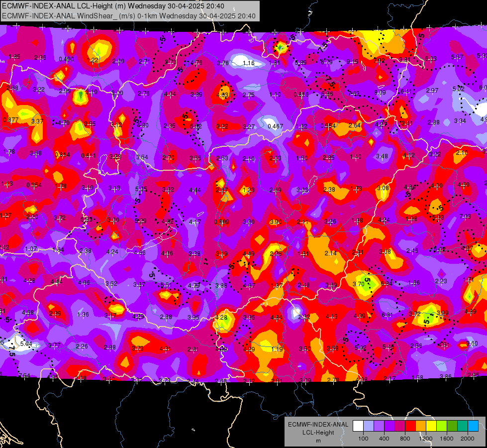Select the wind shear value 5.89
Screen dimensions: 487x448
(300, 63)
